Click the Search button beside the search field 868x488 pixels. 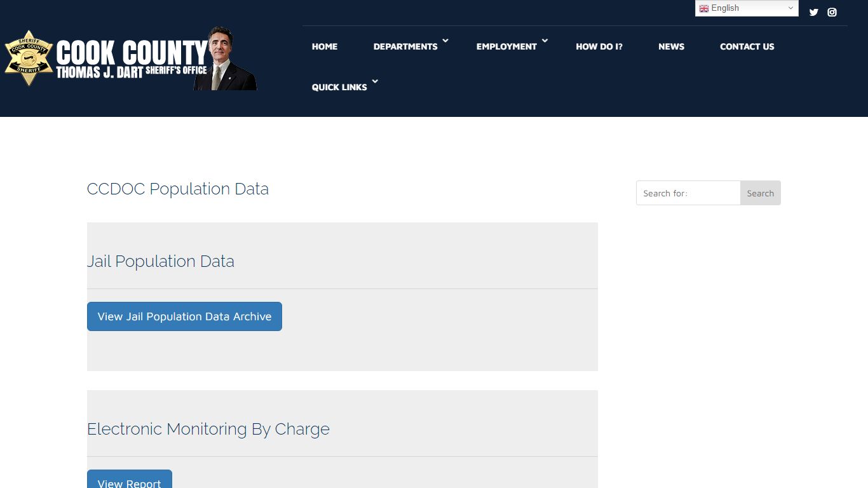tap(760, 193)
